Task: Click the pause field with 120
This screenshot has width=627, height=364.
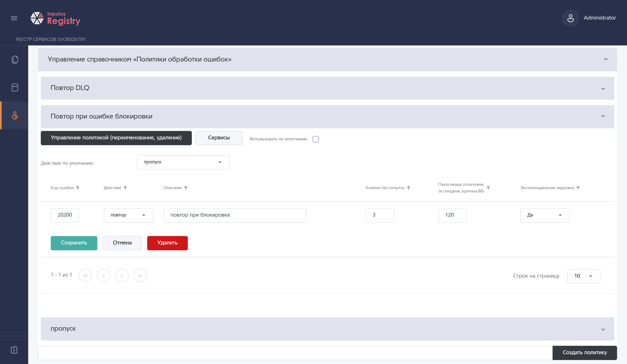Action: 452,215
